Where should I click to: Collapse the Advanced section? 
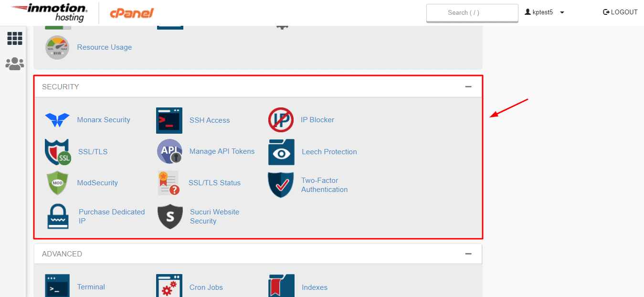click(468, 254)
